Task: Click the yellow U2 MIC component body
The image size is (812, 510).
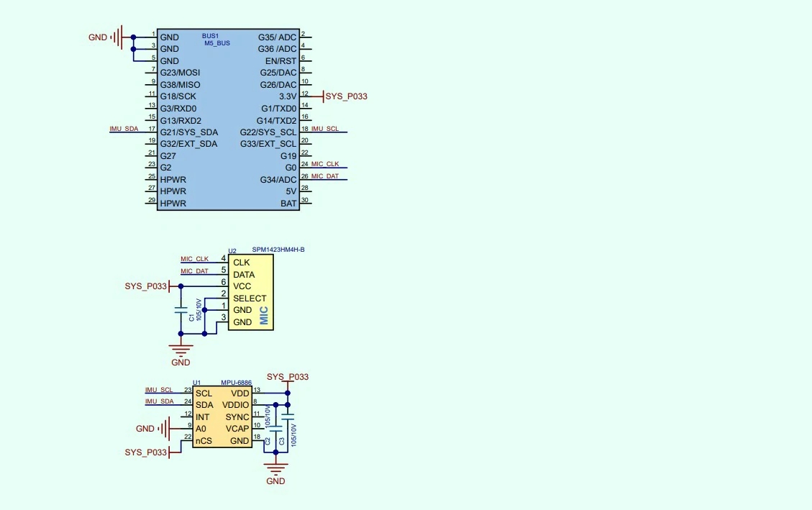Action: [251, 292]
